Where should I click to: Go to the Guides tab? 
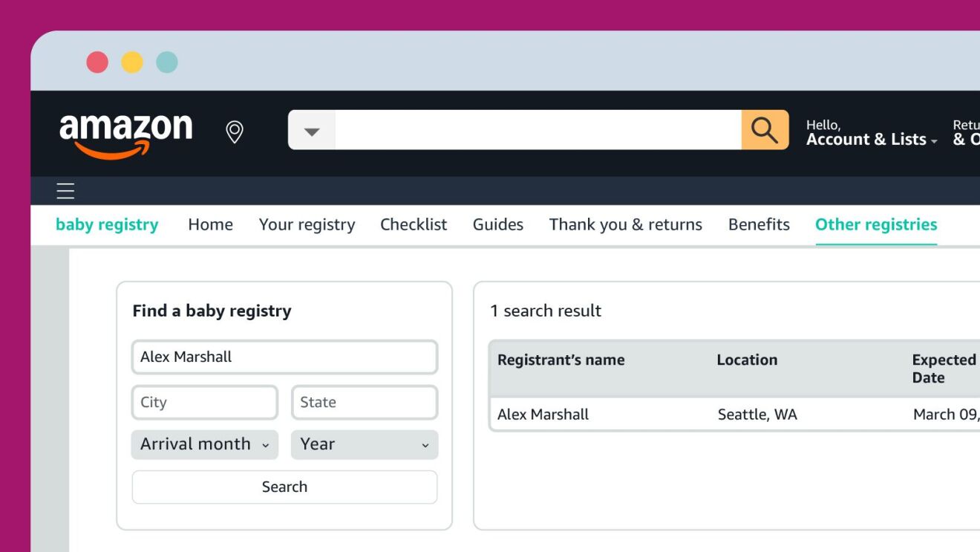click(x=497, y=224)
